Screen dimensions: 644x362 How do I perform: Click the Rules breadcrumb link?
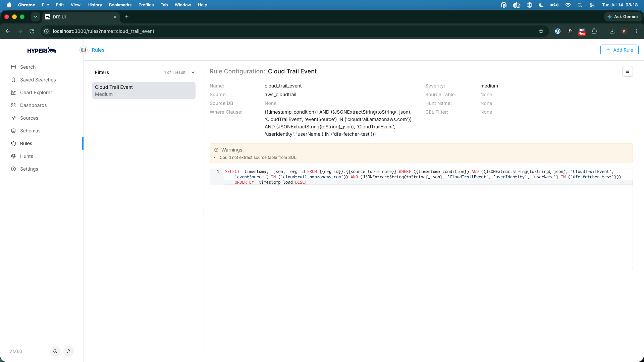coord(98,50)
